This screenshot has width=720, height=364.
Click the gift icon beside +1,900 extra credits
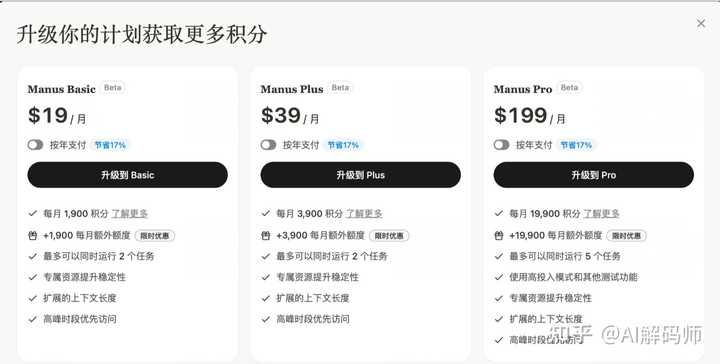click(x=33, y=235)
